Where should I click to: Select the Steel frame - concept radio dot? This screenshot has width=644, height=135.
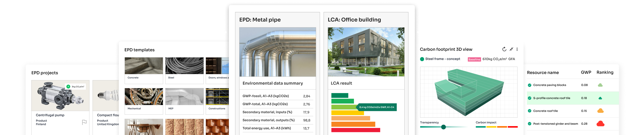pyautogui.click(x=422, y=59)
